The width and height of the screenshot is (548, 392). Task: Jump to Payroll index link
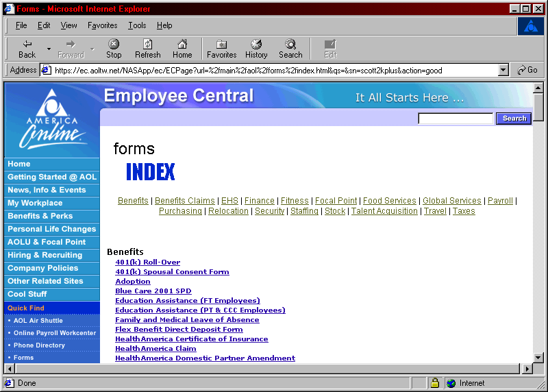500,201
